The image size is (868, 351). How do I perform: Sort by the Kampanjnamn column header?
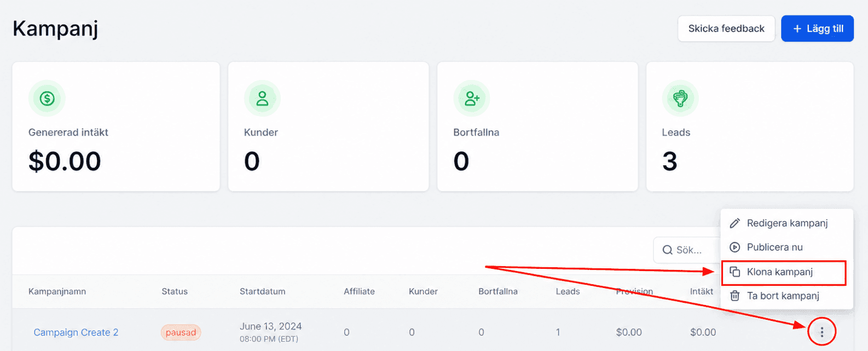click(57, 291)
